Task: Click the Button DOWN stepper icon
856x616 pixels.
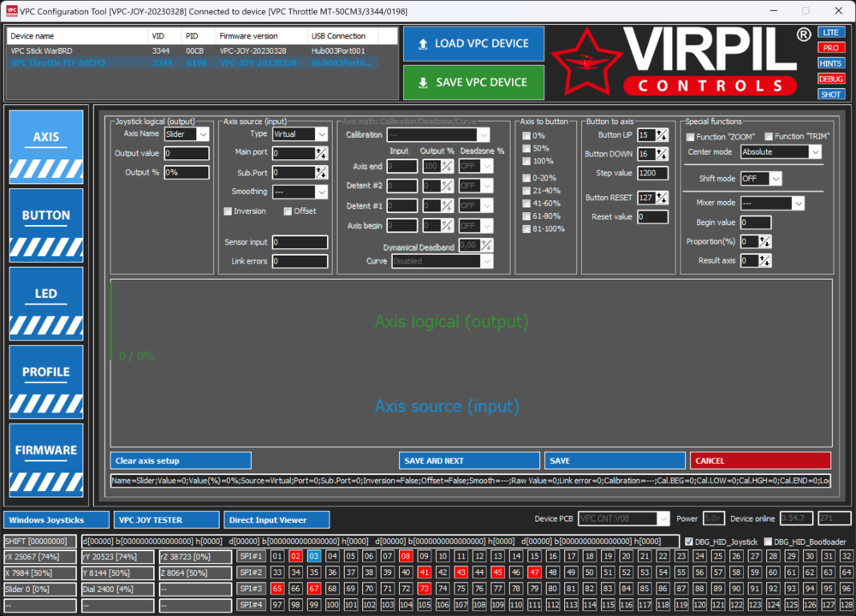Action: (x=662, y=154)
